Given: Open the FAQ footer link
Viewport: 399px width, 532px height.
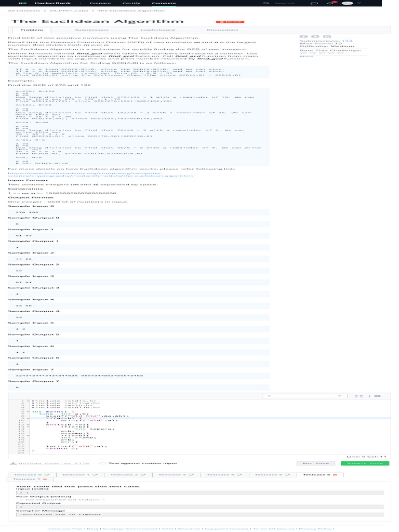Looking at the screenshot, I should [x=167, y=528].
